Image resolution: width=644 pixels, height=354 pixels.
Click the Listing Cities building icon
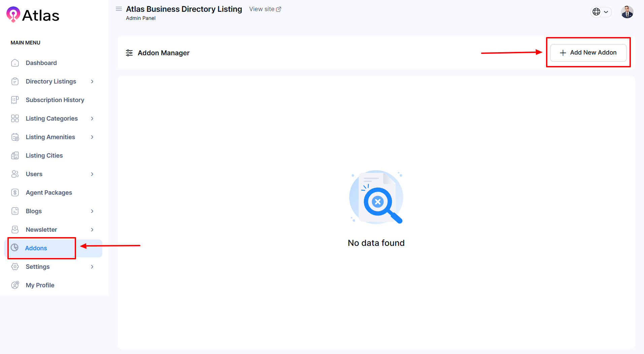(x=15, y=156)
